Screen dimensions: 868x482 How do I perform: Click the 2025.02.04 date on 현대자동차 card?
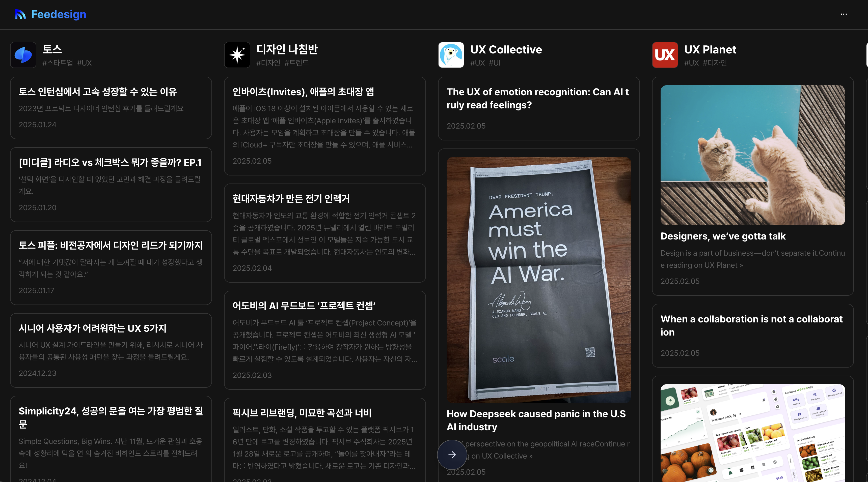(x=252, y=268)
